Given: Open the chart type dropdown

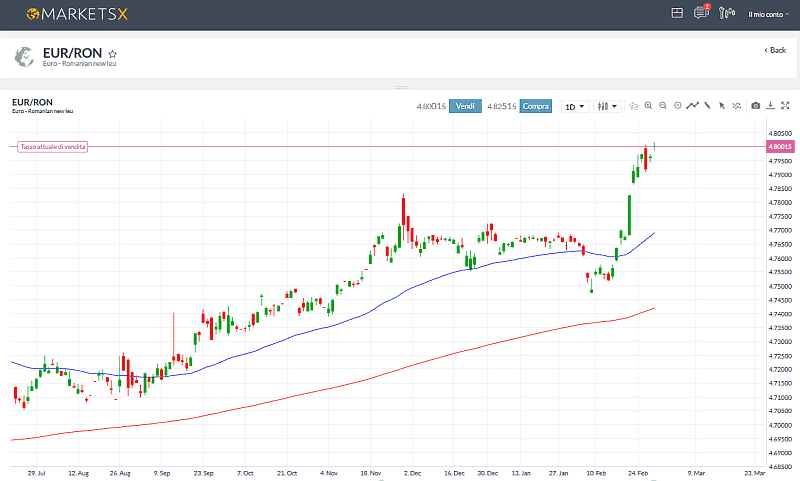Looking at the screenshot, I should click(607, 106).
